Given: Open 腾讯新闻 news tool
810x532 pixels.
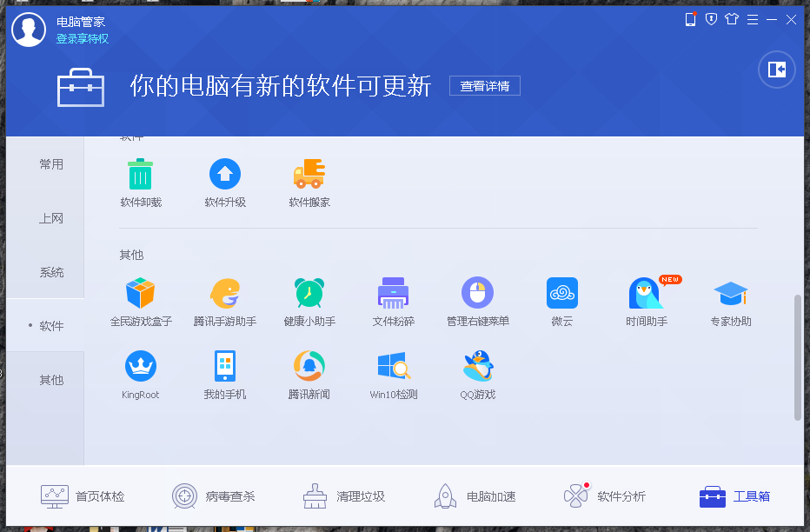Looking at the screenshot, I should point(309,376).
